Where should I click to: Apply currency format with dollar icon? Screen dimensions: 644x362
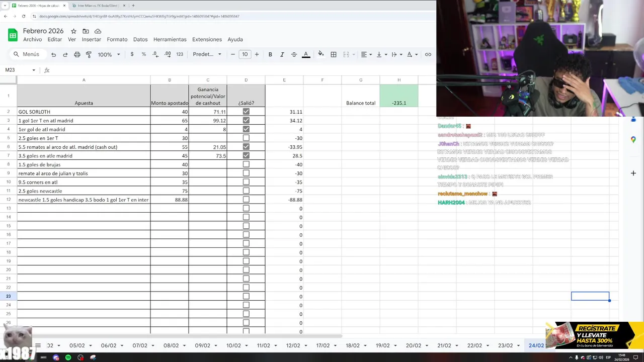coord(132,54)
